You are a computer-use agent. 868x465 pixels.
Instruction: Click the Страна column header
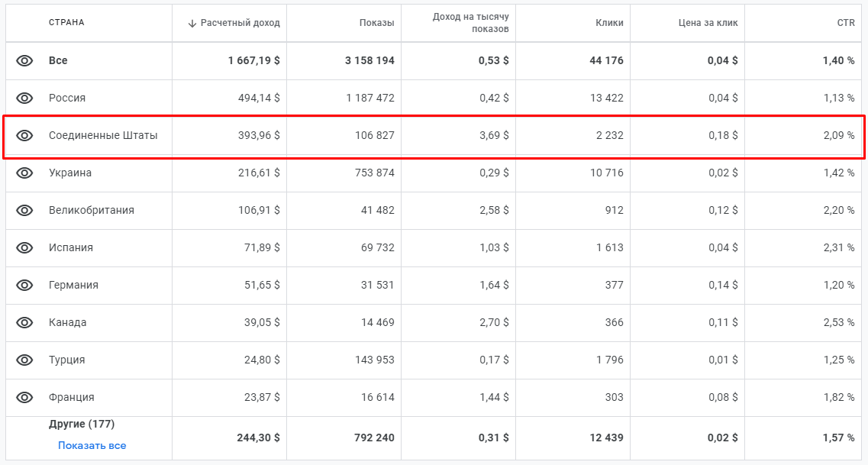point(66,23)
